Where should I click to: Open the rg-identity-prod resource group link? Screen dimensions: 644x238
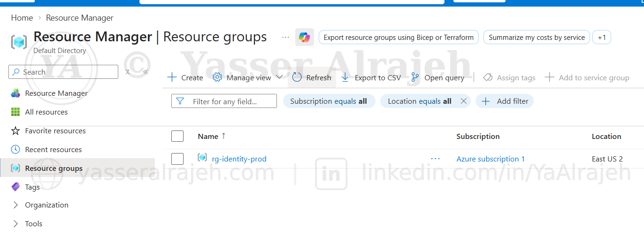239,159
